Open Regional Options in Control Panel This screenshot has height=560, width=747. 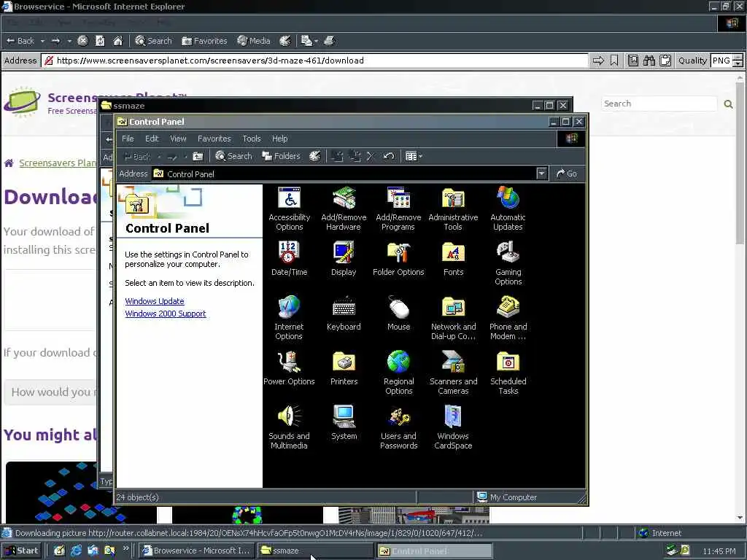tap(398, 373)
